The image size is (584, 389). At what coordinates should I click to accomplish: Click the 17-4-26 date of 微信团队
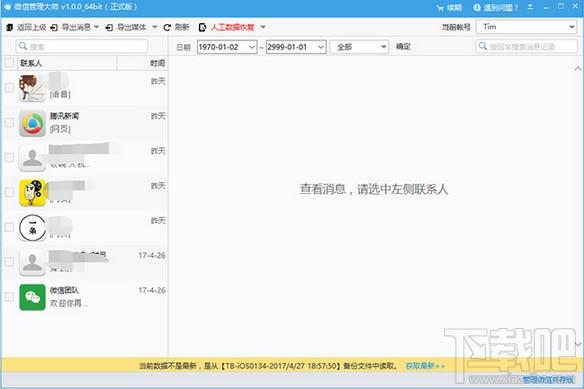(152, 290)
